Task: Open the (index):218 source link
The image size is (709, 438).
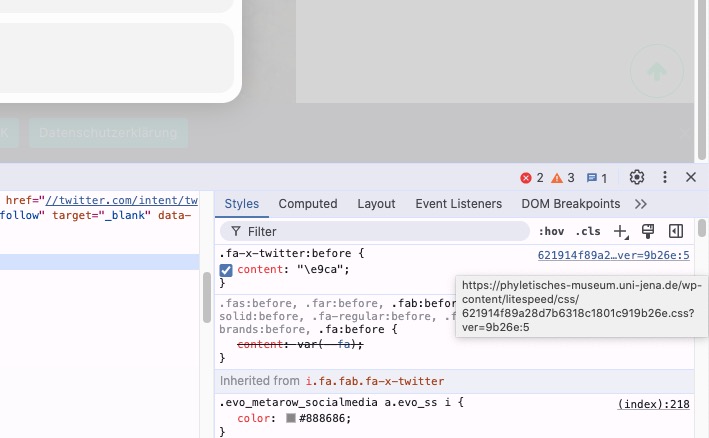Action: click(x=653, y=404)
